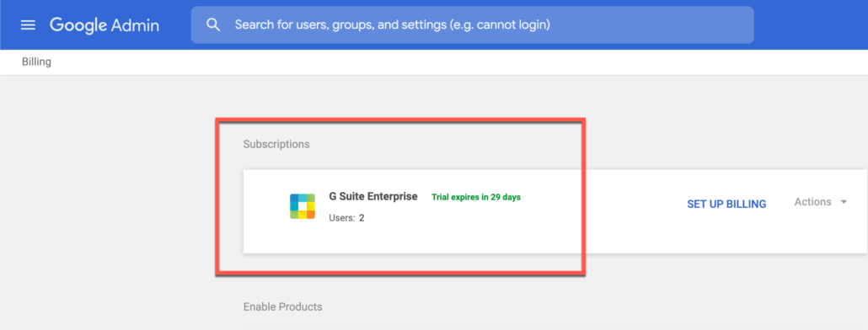
Task: Click the Enable Products heading
Action: pos(283,306)
